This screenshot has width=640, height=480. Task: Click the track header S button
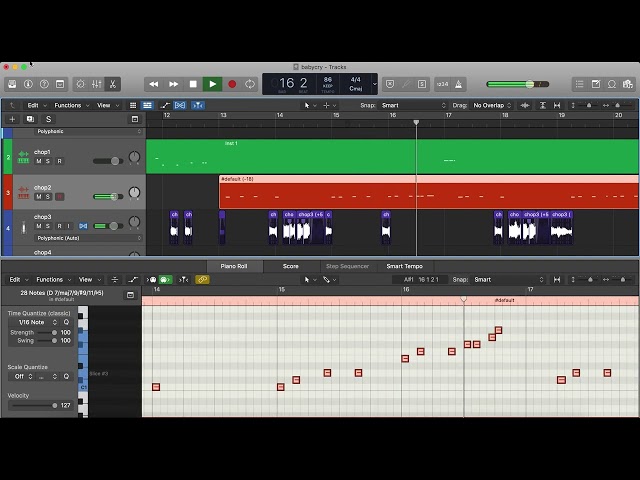tap(49, 119)
